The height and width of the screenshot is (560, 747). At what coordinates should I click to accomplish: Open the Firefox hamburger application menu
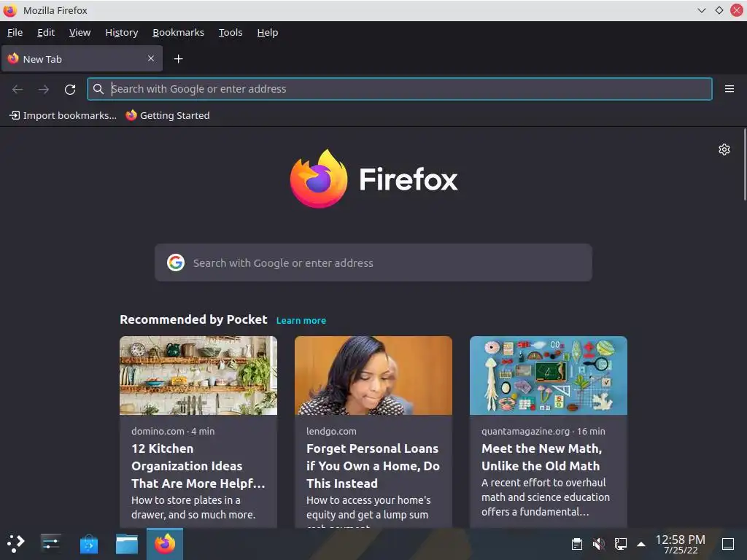(x=729, y=88)
